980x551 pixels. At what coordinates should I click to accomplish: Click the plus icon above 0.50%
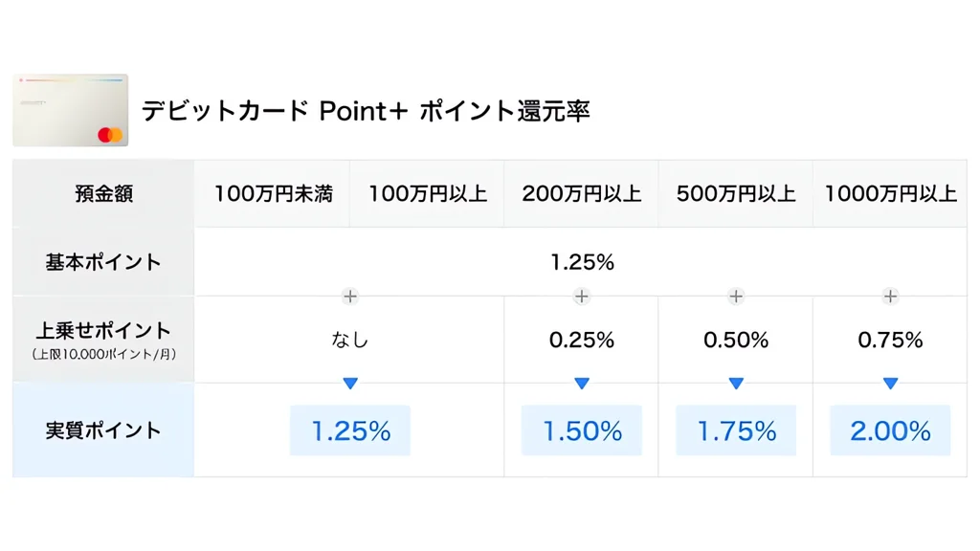click(x=736, y=297)
